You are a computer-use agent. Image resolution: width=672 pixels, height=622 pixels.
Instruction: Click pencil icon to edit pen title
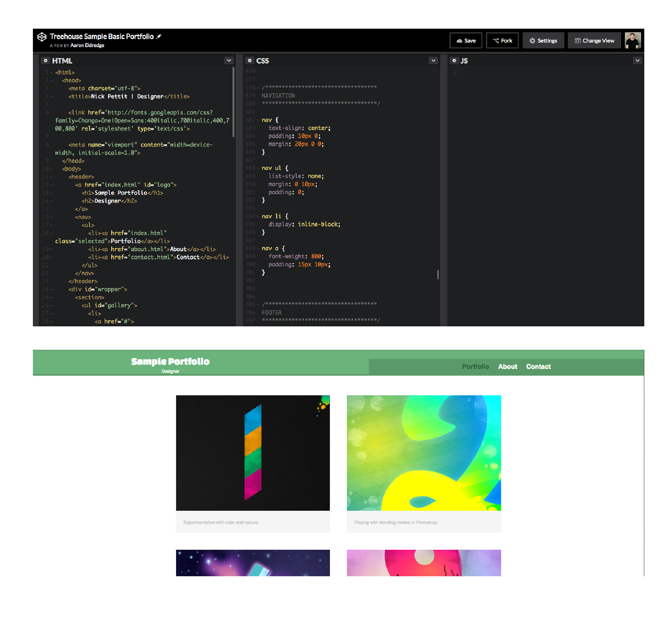(159, 36)
